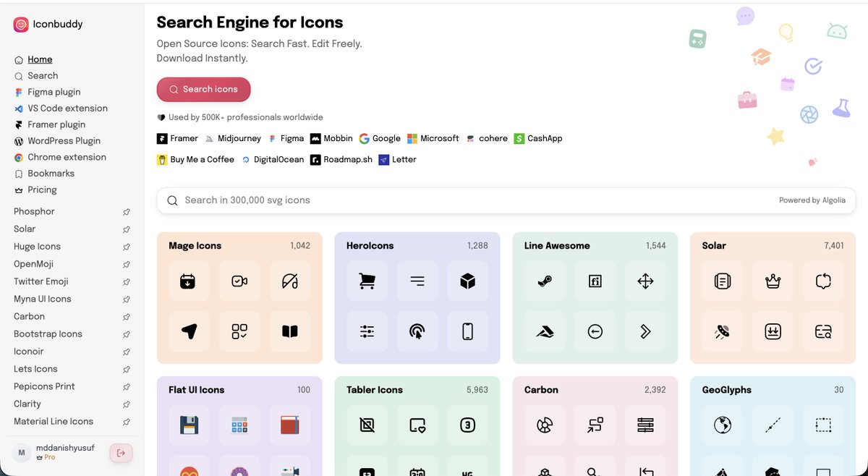Go to Figma plugin page
The width and height of the screenshot is (868, 476).
tap(54, 92)
